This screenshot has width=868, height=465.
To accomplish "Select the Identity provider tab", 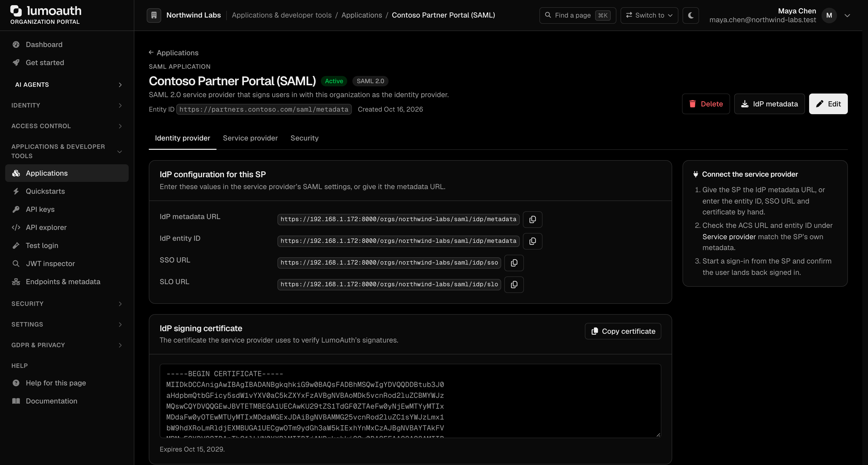I will point(182,138).
